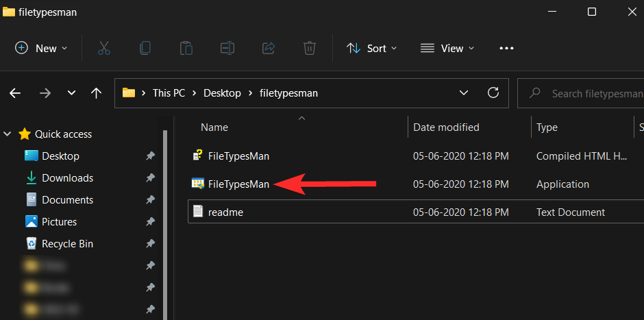
Task: Select the readme text document
Action: pos(225,212)
